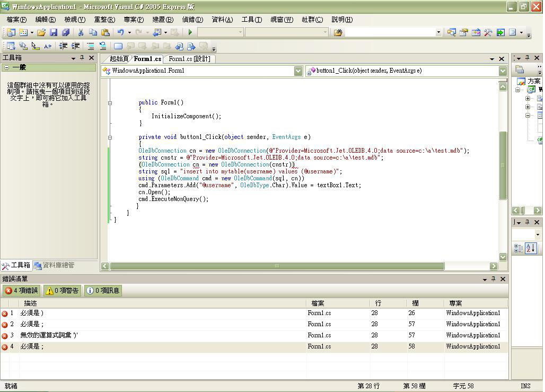Switch to the 資料庫總管 panel tab
Screen dimensions: 545x392
tap(54, 265)
